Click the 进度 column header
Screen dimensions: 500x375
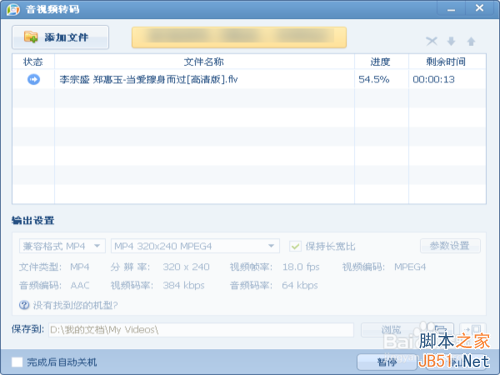(x=381, y=62)
